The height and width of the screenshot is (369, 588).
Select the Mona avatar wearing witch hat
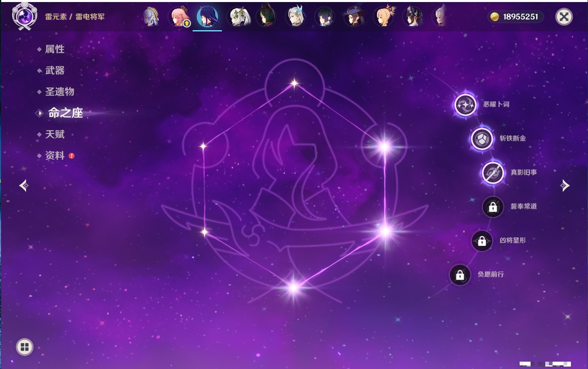point(353,17)
